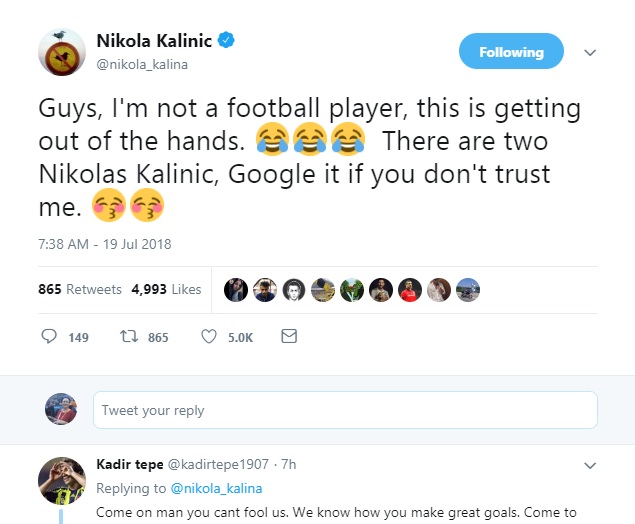Like the tweet with heart icon
This screenshot has width=635, height=524.
coord(209,337)
